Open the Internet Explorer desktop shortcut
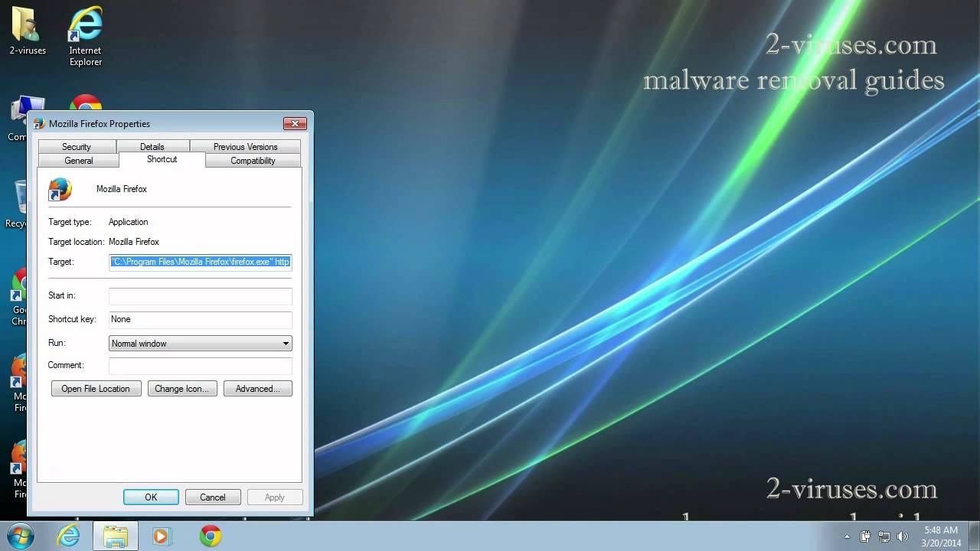The width and height of the screenshot is (980, 551). point(86,35)
